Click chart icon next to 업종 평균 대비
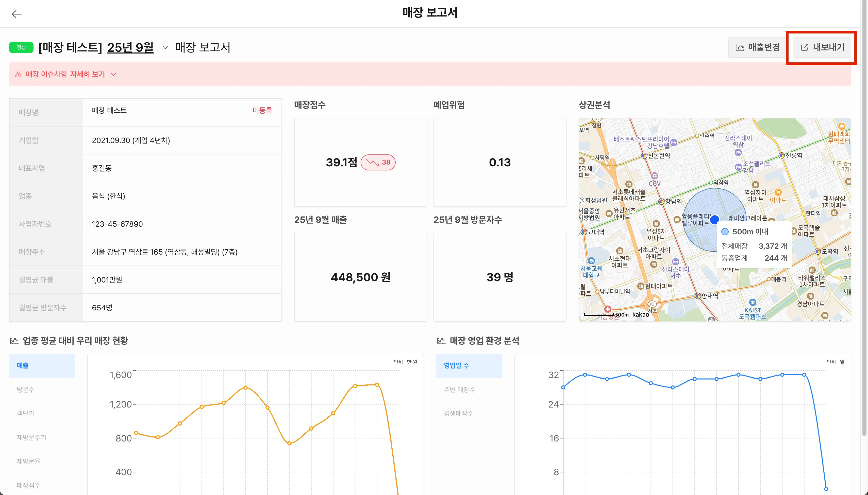 (x=14, y=341)
